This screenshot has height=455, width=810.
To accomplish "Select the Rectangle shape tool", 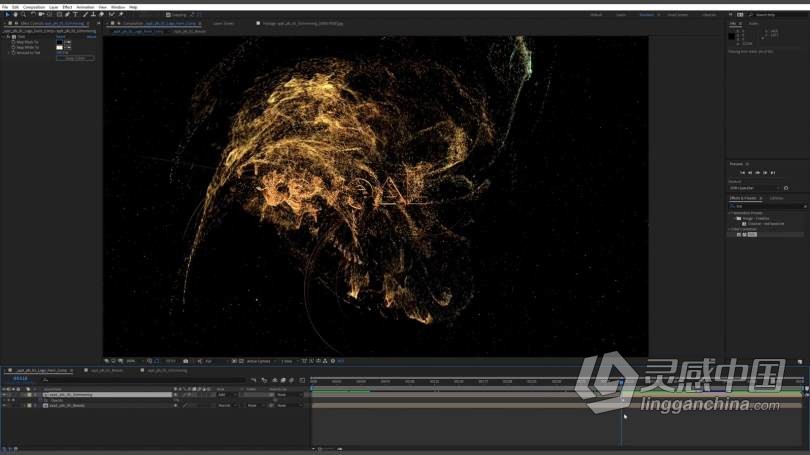I will (59, 15).
